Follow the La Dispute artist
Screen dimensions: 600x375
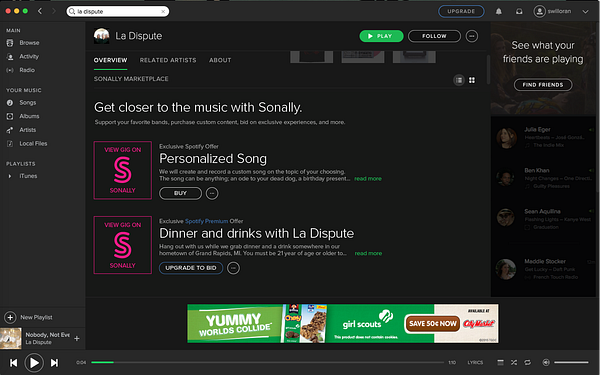tap(434, 36)
